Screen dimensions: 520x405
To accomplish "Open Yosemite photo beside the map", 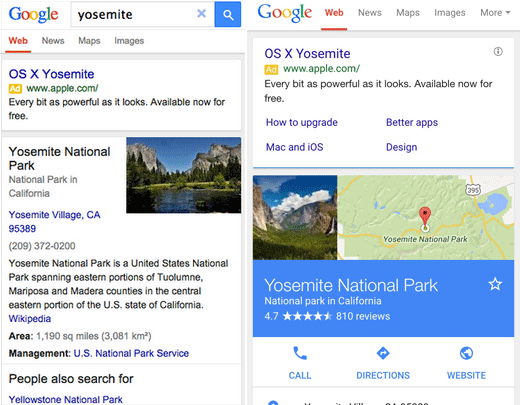I will coord(295,218).
